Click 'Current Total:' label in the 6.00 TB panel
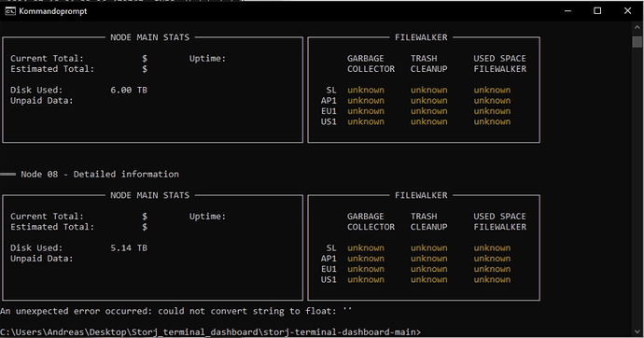This screenshot has height=338, width=644. point(47,59)
